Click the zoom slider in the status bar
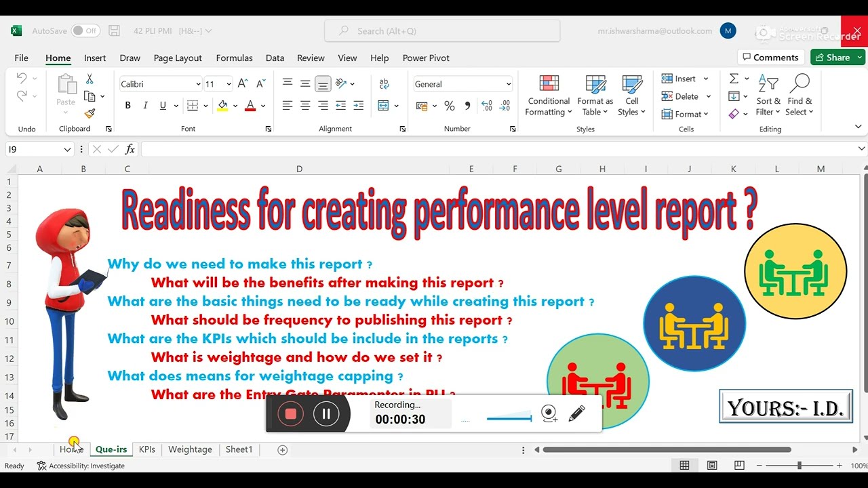Screen dimensions: 868x488 click(x=800, y=466)
